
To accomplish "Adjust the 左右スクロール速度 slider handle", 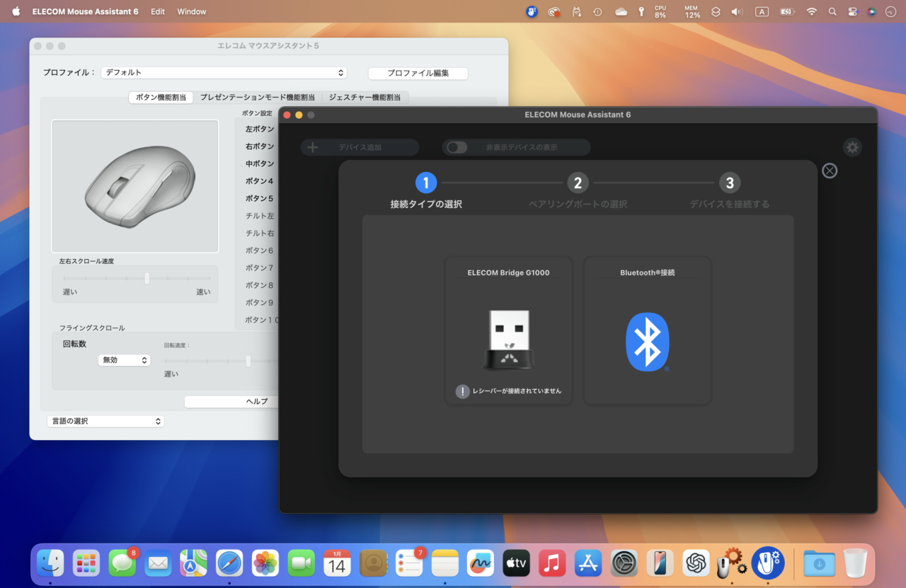I will [x=147, y=278].
